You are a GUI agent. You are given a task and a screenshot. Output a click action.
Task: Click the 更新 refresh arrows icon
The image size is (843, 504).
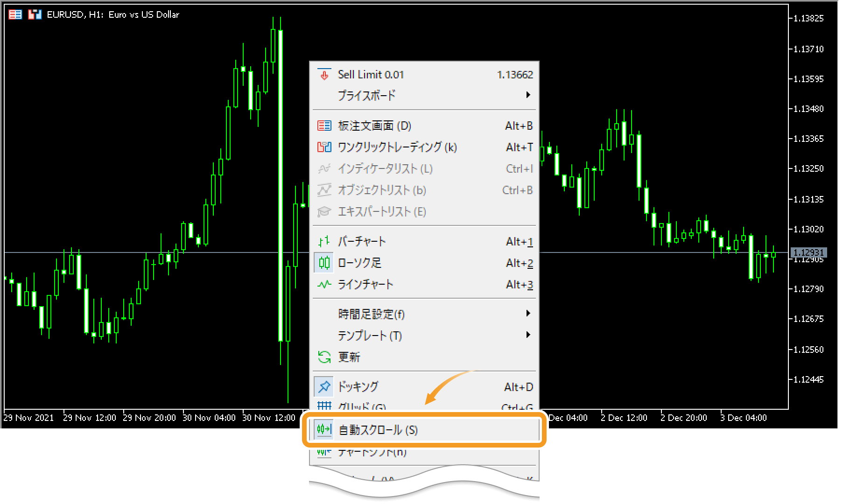tap(324, 357)
